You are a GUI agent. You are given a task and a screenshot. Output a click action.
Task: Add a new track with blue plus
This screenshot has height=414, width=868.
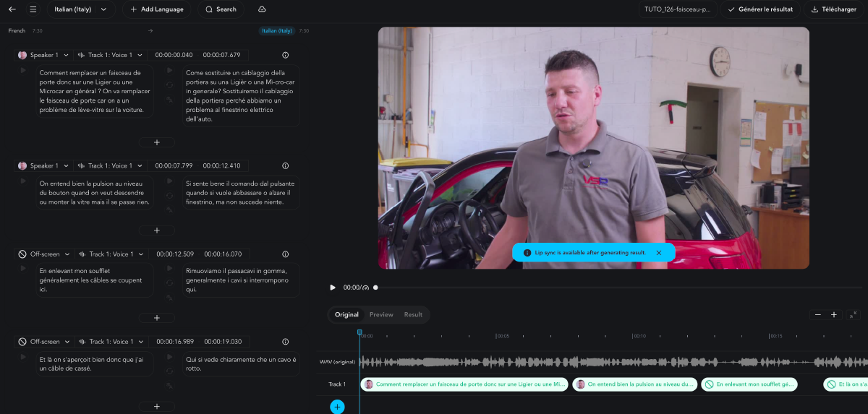point(337,407)
